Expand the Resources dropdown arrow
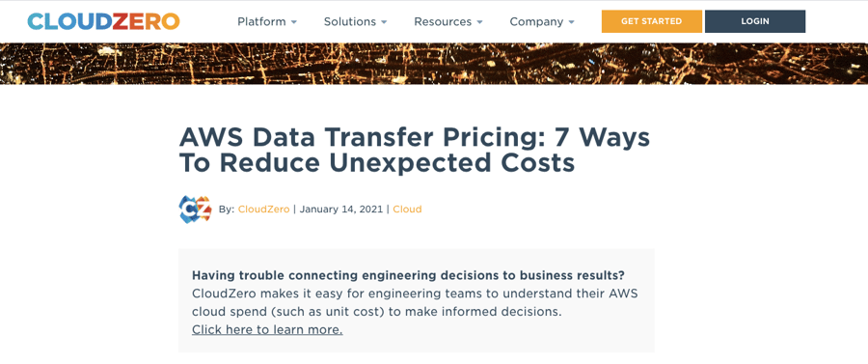 point(479,22)
